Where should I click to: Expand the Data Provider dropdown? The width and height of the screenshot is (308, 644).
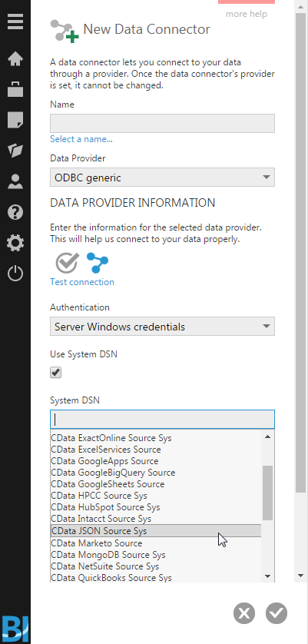pyautogui.click(x=162, y=178)
